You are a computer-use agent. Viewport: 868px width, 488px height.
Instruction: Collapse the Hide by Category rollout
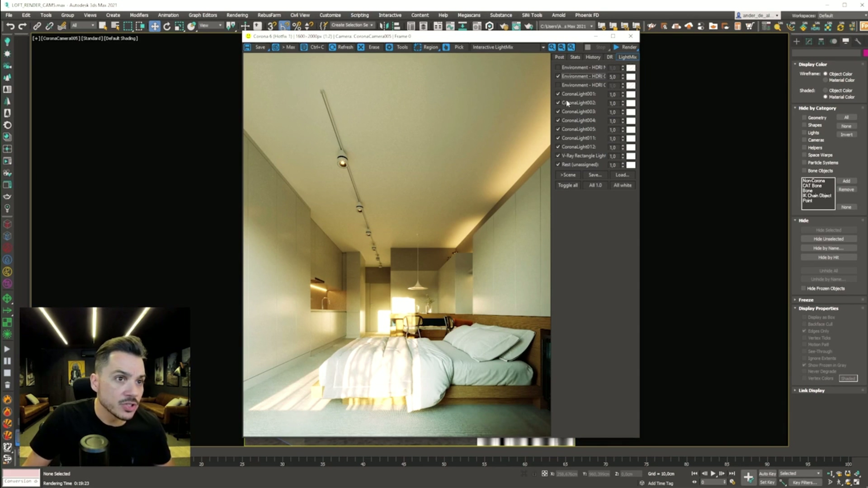[817, 108]
